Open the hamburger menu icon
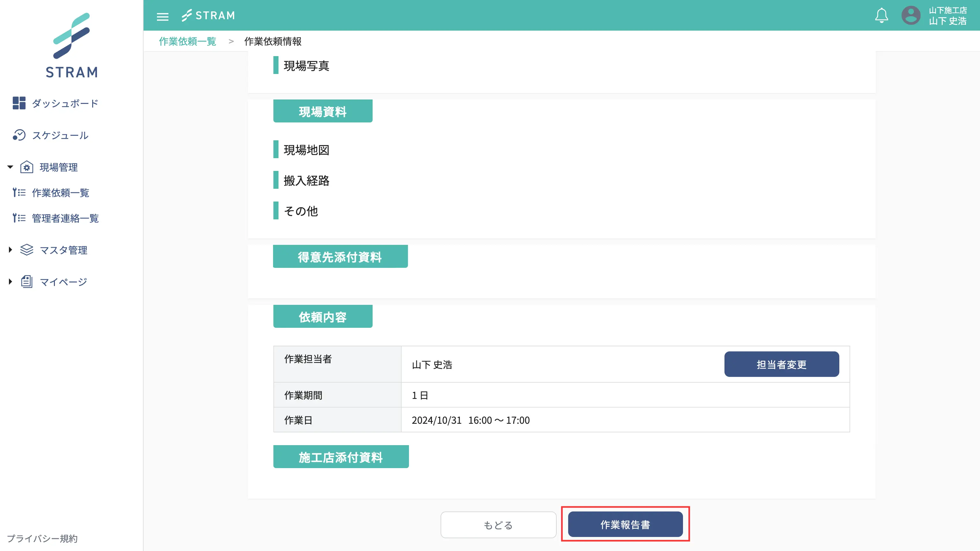 (x=162, y=16)
